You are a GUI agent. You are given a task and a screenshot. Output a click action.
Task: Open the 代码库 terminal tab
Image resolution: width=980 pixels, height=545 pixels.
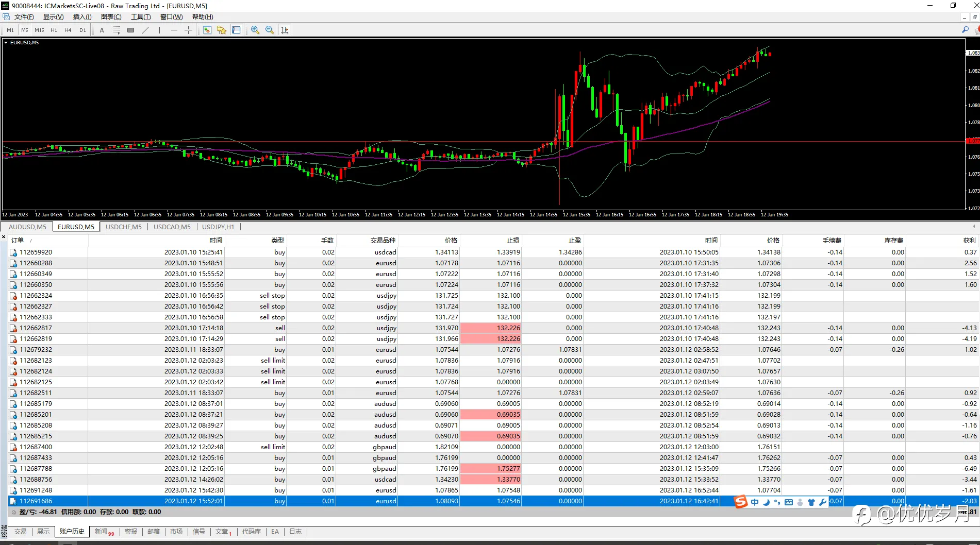(x=252, y=532)
